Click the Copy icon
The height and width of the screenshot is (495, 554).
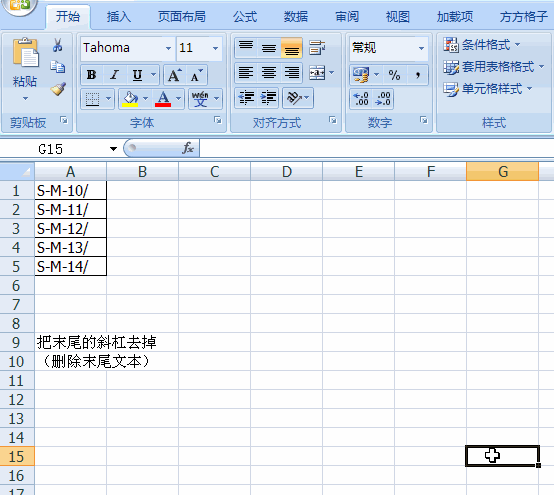[58, 67]
